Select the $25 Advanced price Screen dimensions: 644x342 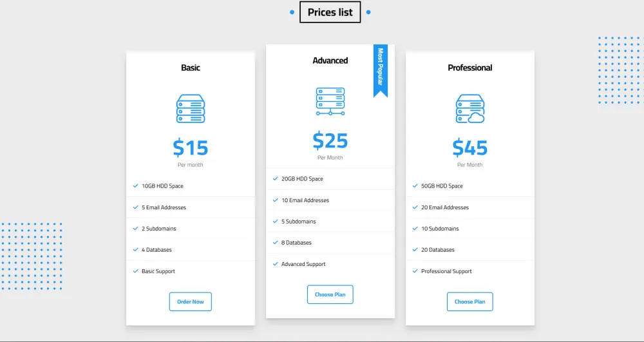[x=330, y=140]
